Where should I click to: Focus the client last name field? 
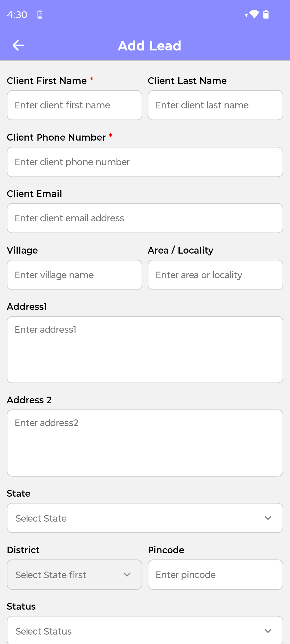(x=215, y=105)
